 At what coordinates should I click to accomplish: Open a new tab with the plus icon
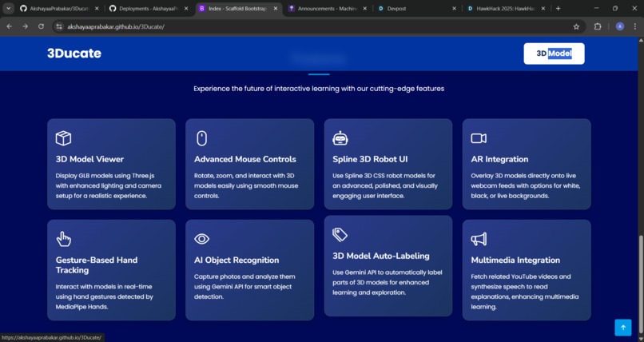tap(558, 8)
